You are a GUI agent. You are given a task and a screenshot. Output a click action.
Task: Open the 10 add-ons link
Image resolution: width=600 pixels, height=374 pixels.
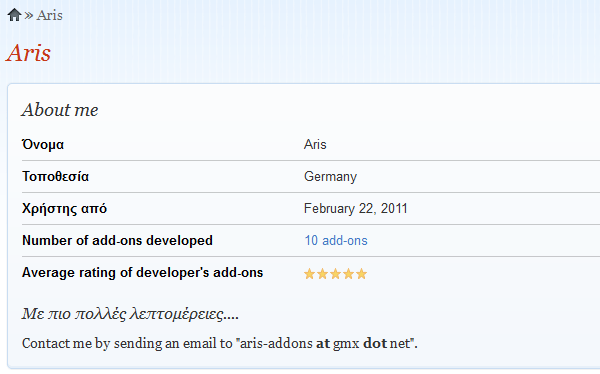336,240
